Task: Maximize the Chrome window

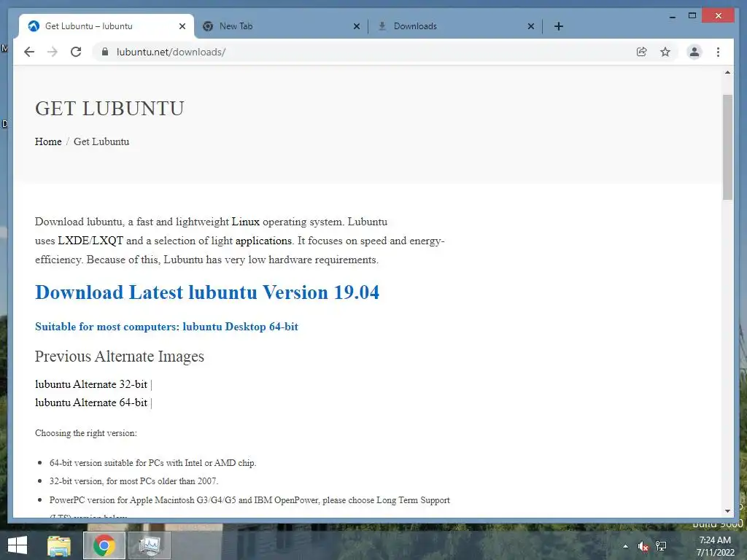Action: tap(692, 16)
